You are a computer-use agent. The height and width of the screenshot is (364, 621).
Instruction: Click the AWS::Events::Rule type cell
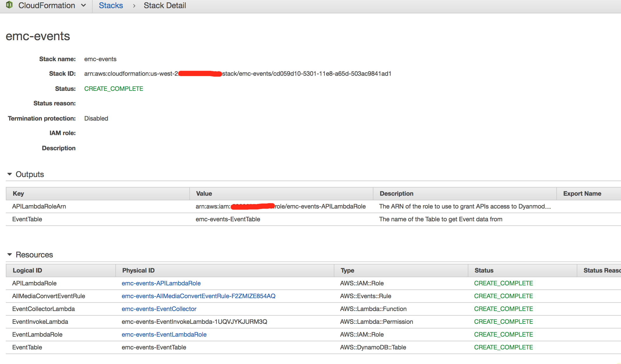point(366,296)
